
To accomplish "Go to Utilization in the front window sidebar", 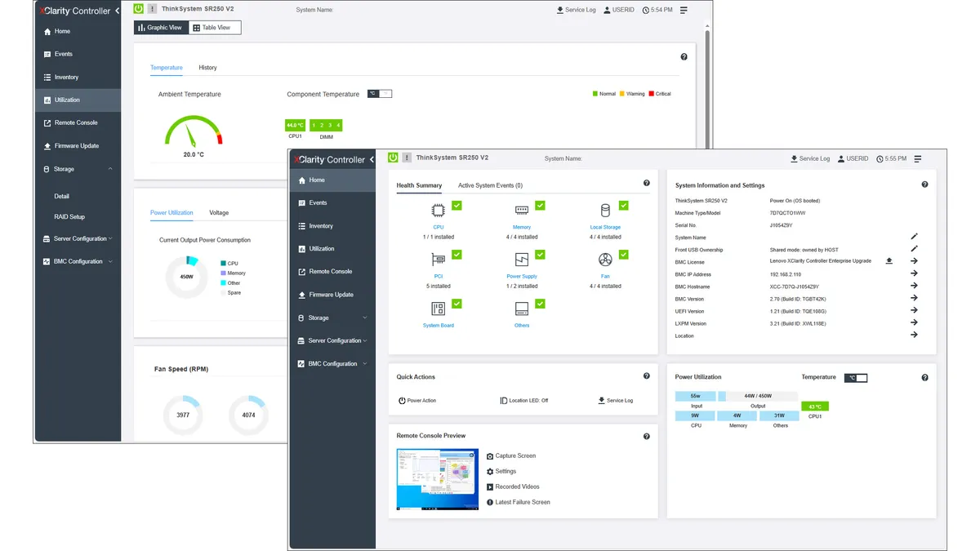I will click(332, 249).
